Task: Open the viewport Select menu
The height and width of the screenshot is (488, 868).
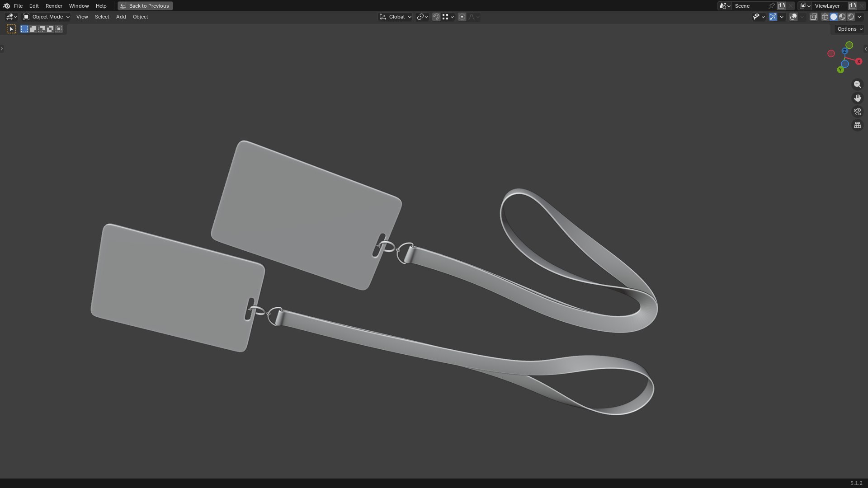Action: (x=102, y=17)
